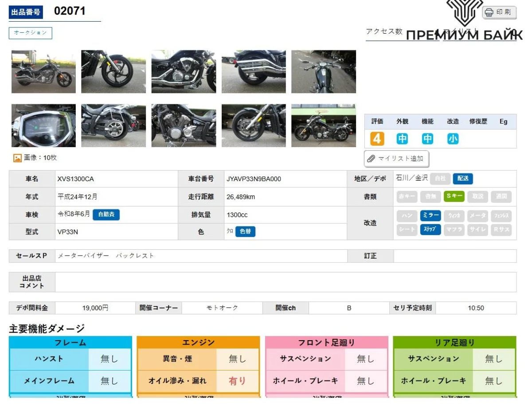
Task: Toggle the ステップ modification badge
Action: [x=430, y=229]
